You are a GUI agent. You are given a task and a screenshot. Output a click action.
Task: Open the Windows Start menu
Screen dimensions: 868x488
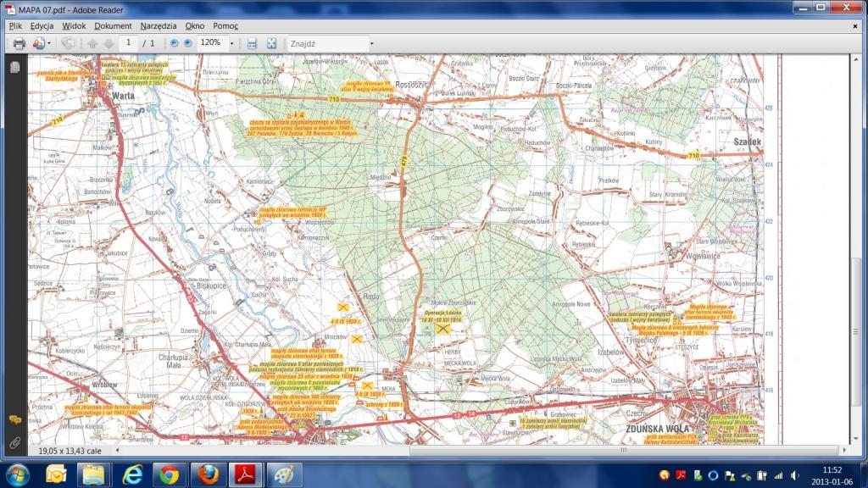pyautogui.click(x=18, y=474)
